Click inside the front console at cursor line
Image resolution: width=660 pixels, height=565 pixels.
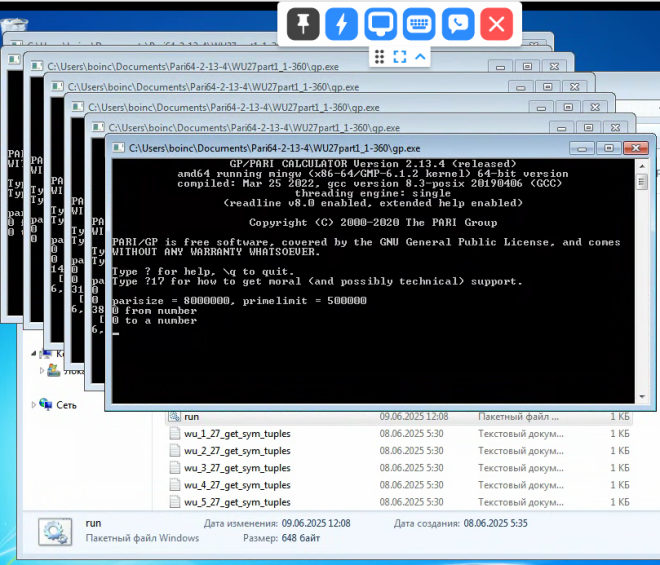pyautogui.click(x=116, y=333)
